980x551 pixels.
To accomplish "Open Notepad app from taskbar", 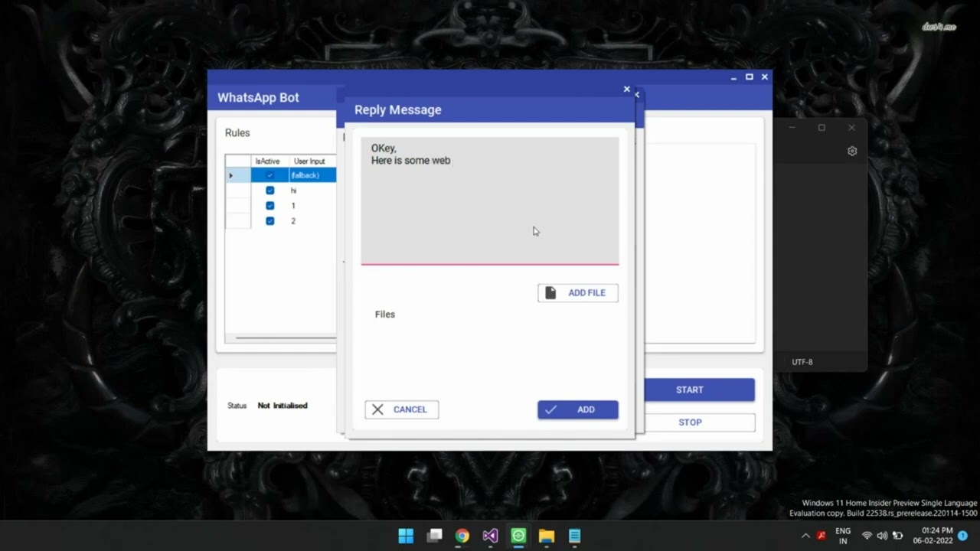I will coord(574,536).
